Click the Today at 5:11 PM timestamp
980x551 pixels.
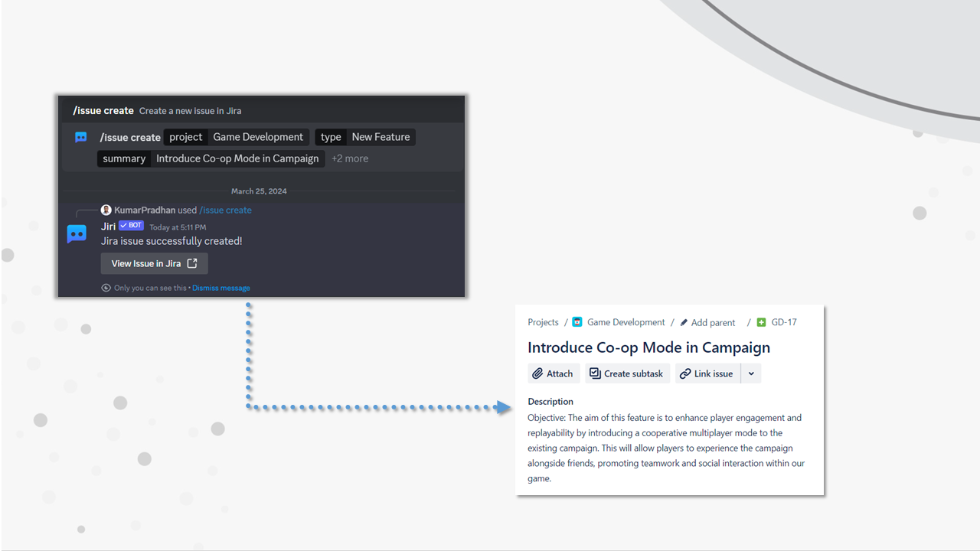(178, 227)
